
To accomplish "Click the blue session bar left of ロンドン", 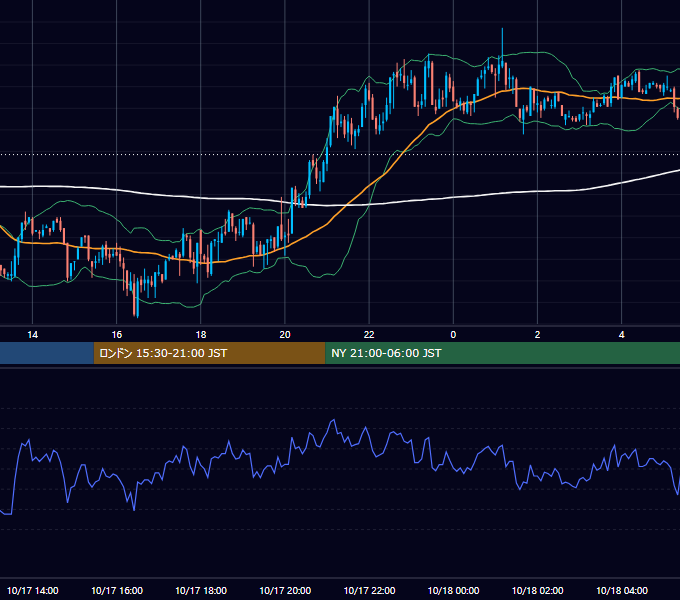I will [47, 353].
